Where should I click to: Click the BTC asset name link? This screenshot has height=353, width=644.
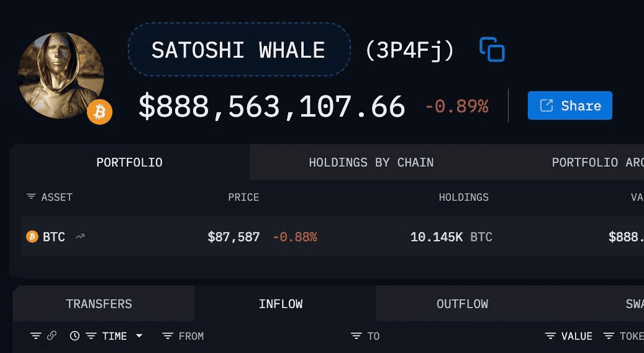[53, 236]
